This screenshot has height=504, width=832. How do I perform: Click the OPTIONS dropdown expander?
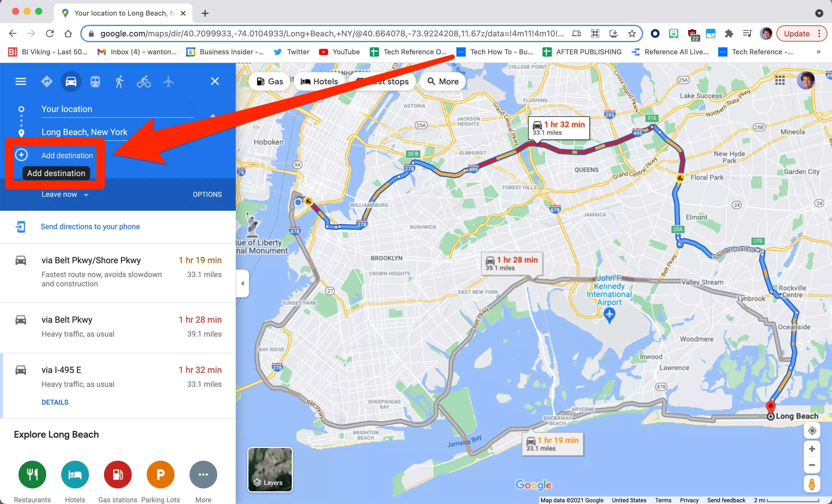pos(207,193)
